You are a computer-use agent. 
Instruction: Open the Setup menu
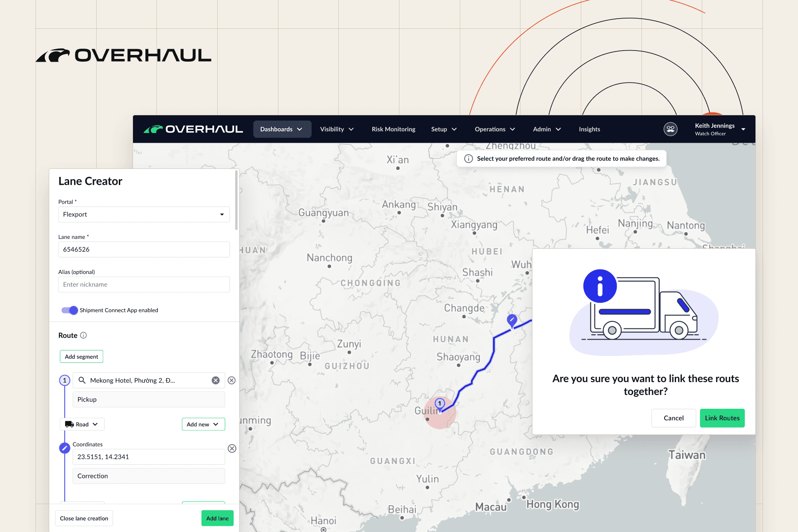444,129
